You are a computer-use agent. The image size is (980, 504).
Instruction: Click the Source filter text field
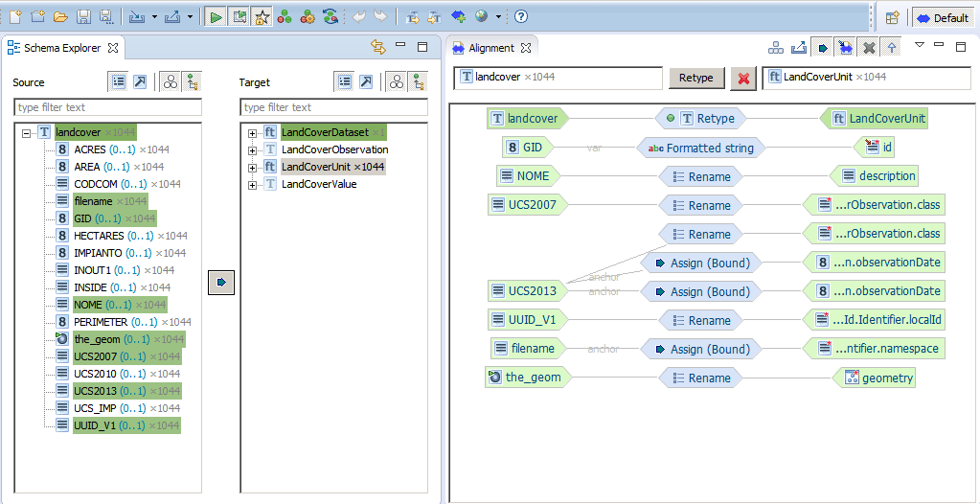(108, 107)
